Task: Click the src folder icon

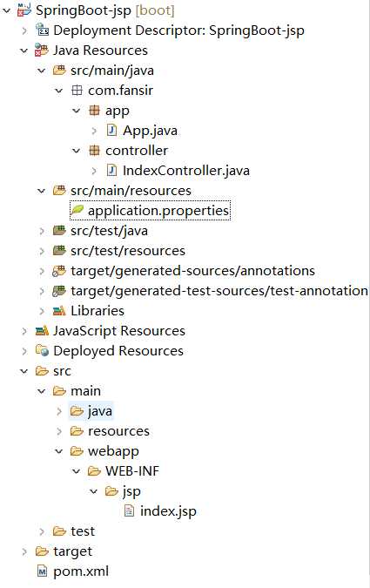Action: point(42,371)
